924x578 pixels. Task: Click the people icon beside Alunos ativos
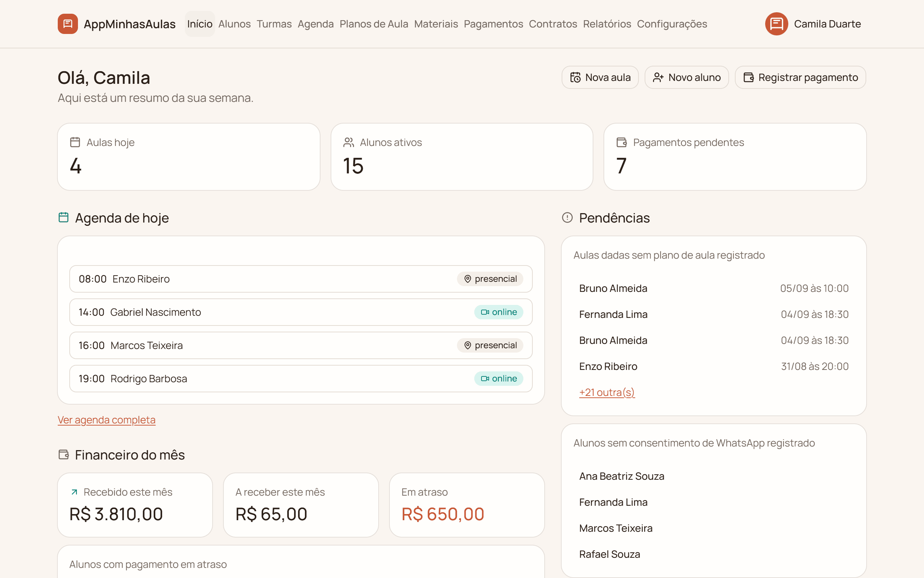tap(349, 142)
